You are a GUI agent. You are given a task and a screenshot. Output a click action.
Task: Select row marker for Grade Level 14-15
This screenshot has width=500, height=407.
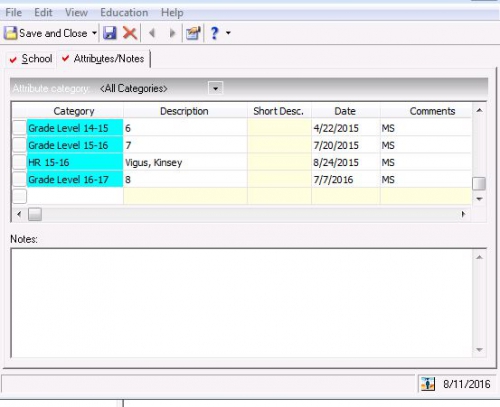click(19, 128)
